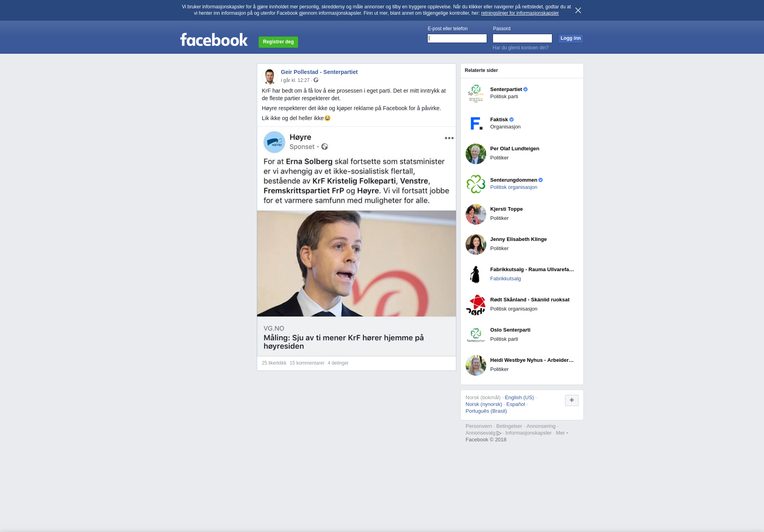
Task: Click Senterpartiet's verified badge
Action: point(526,89)
